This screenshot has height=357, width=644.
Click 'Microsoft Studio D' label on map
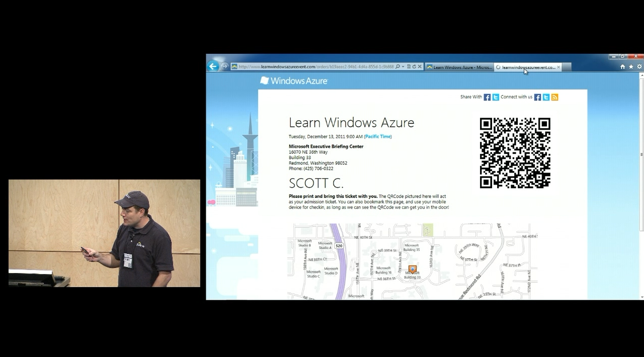click(x=331, y=271)
